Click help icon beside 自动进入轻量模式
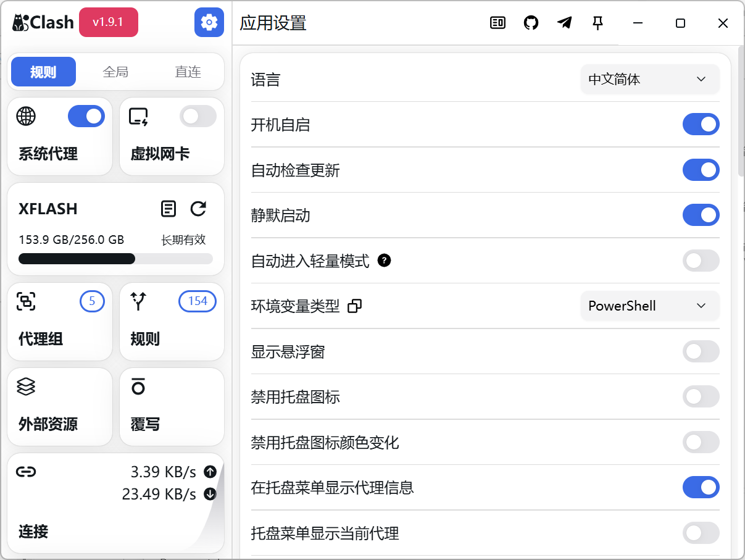The image size is (745, 560). click(x=384, y=261)
